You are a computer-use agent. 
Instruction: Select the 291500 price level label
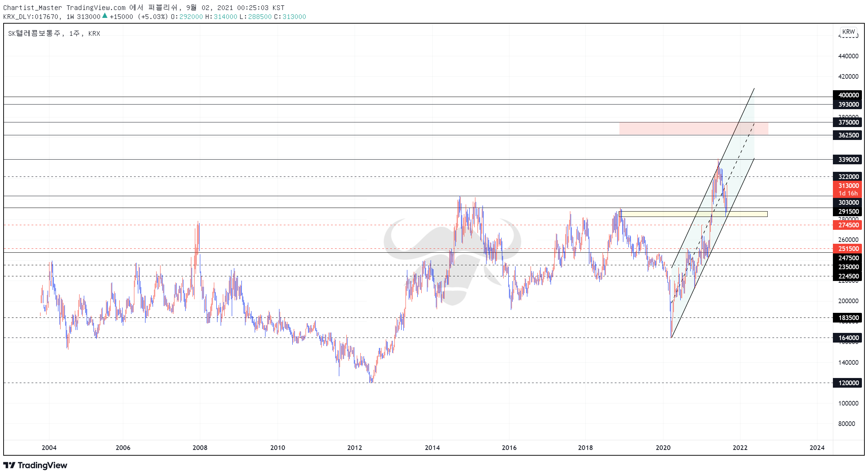[x=848, y=211]
